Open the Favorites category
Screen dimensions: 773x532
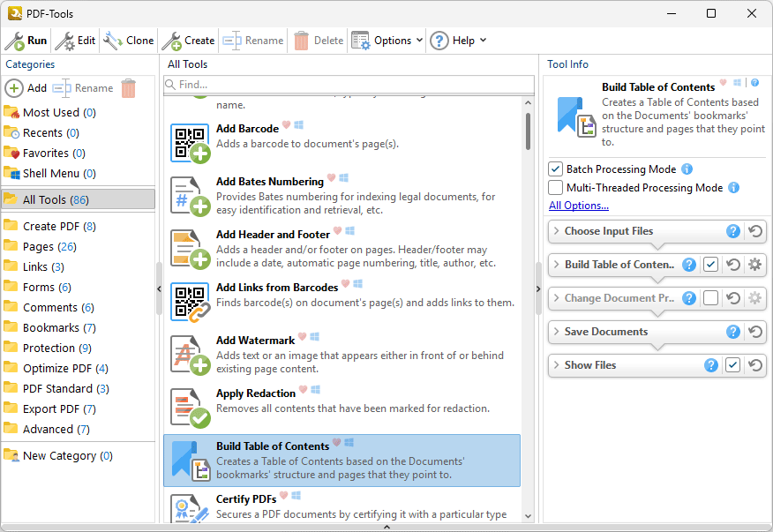pyautogui.click(x=45, y=153)
